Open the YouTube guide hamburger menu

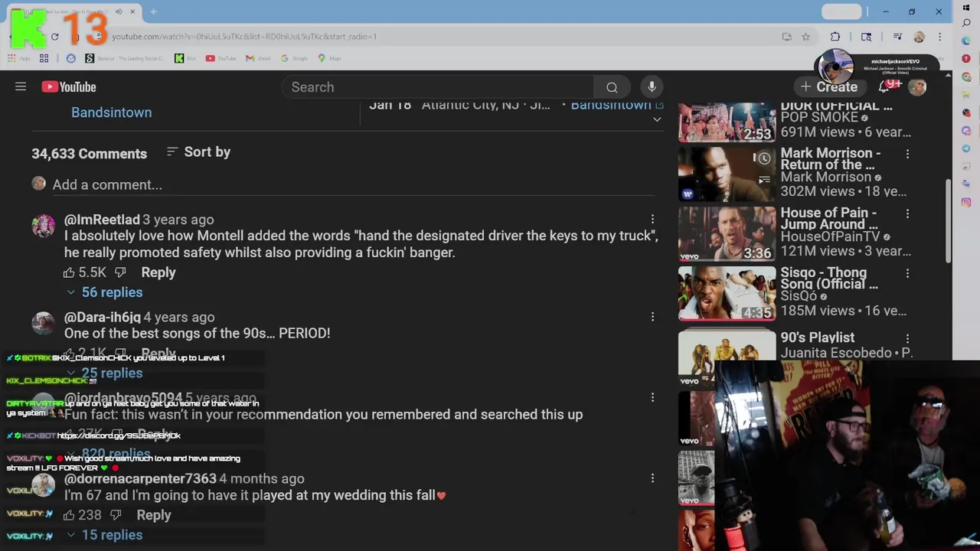coord(21,87)
